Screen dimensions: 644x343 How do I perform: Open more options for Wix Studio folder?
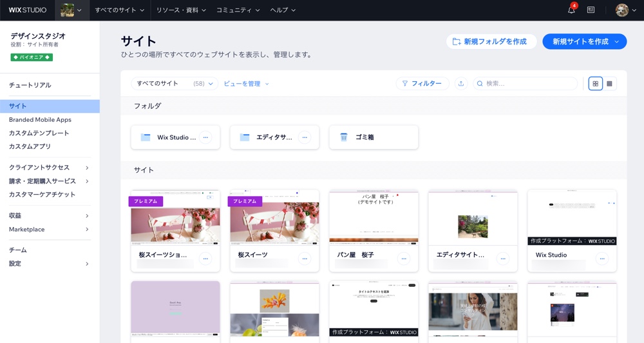[x=205, y=137]
